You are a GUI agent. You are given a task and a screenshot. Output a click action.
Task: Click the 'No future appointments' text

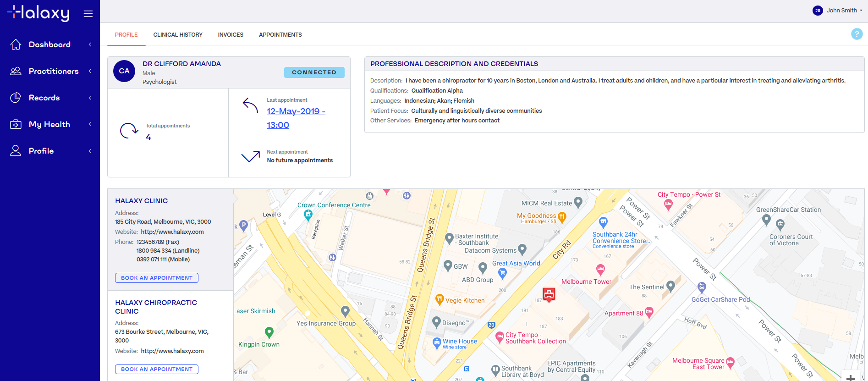[x=300, y=160]
